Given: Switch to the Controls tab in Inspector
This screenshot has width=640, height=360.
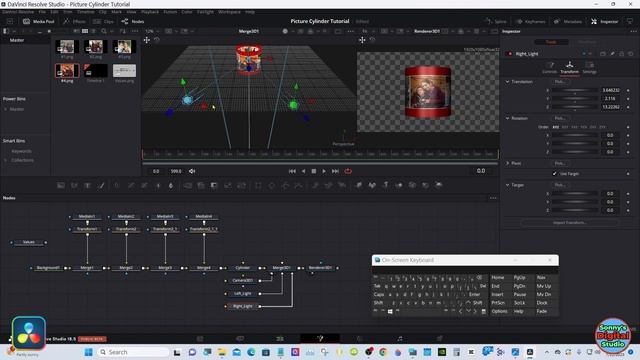Looking at the screenshot, I should pos(549,67).
